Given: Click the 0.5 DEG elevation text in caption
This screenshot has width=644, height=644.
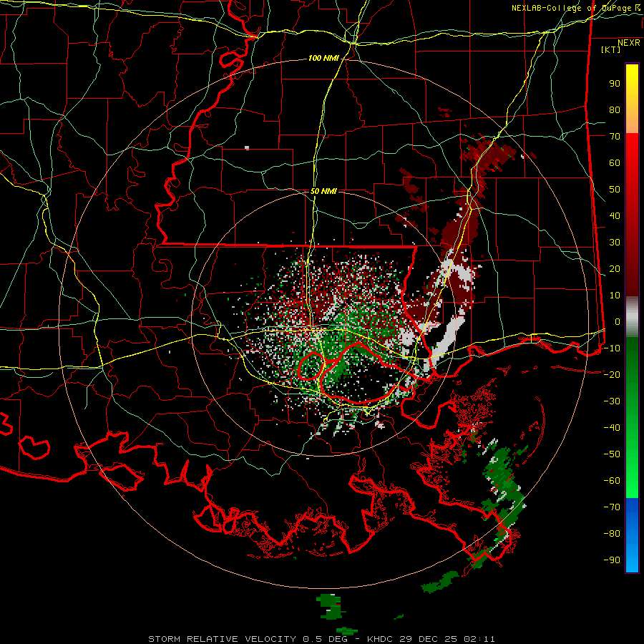Looking at the screenshot, I should 325,639.
